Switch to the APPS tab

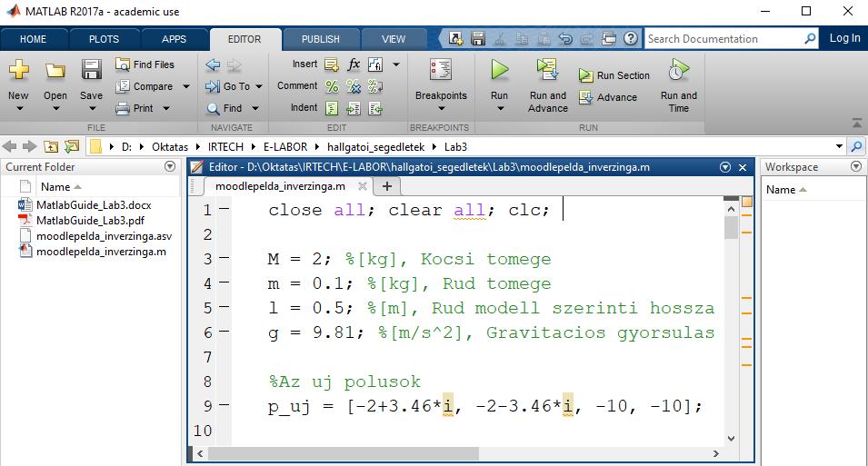point(174,39)
